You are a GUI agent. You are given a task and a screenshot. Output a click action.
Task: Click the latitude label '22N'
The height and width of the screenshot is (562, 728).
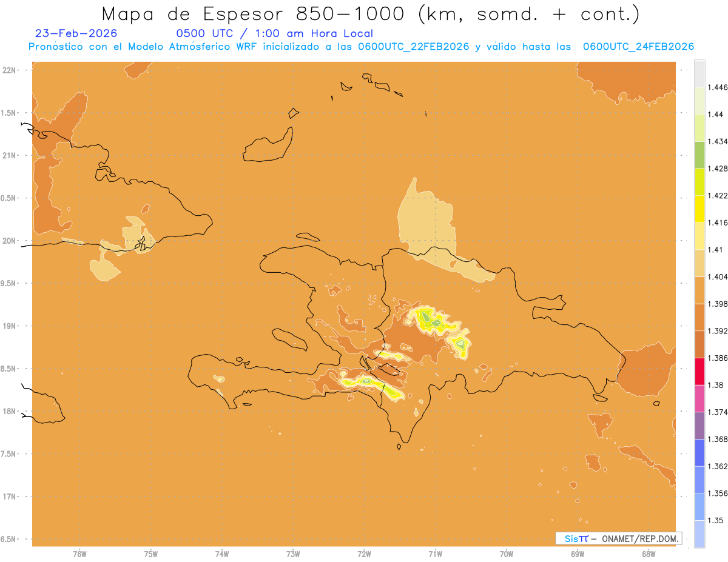[10, 70]
